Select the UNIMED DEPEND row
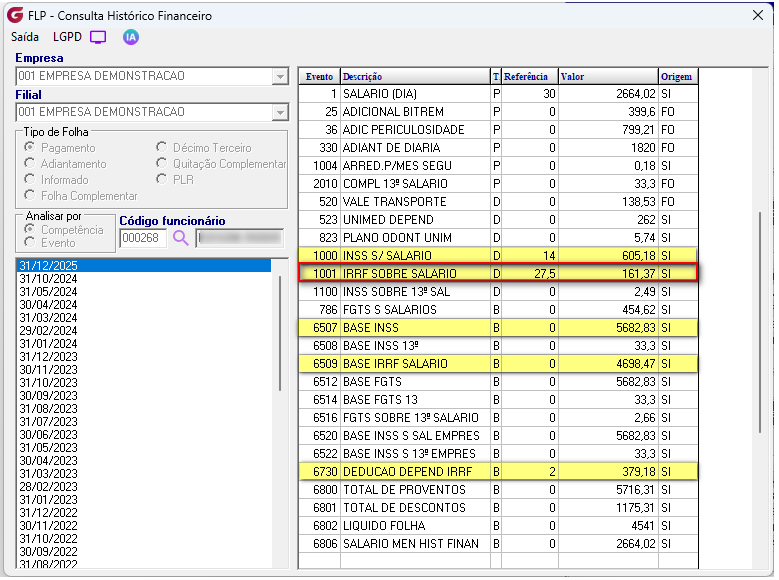Viewport: 779px width, 580px height. 498,220
